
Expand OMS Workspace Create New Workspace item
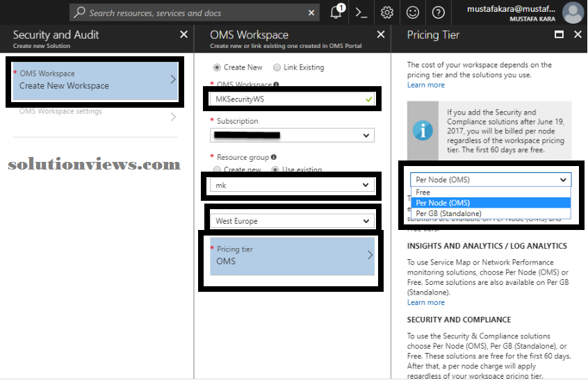pyautogui.click(x=95, y=80)
